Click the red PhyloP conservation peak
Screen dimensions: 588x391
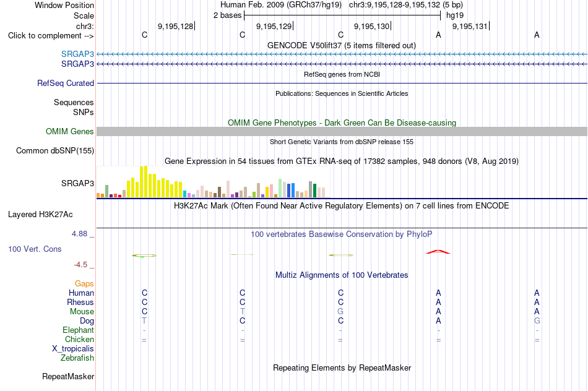[438, 252]
